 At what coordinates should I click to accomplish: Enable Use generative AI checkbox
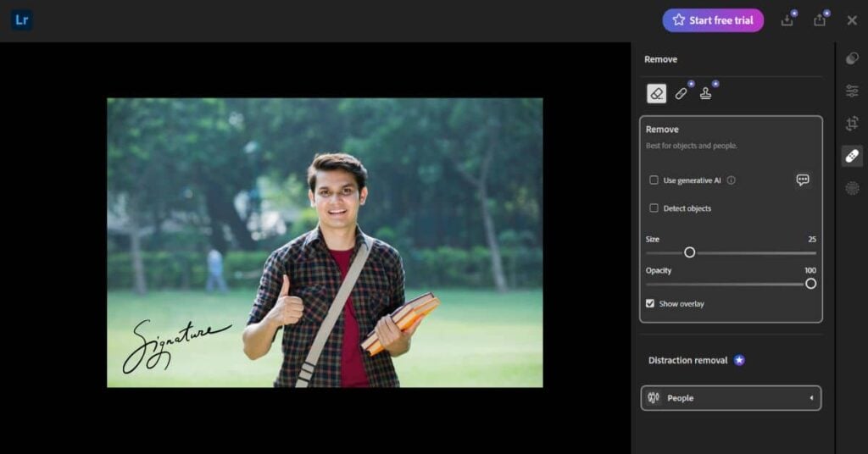click(654, 180)
